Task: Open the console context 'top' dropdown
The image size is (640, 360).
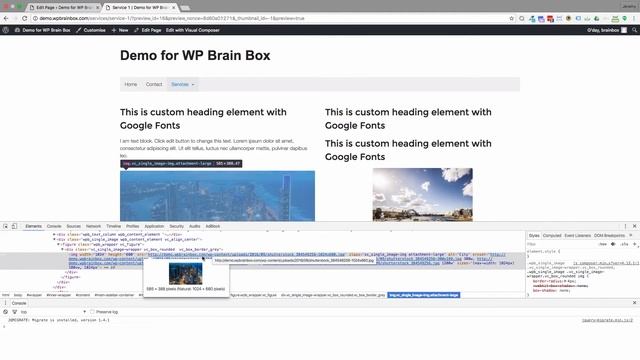Action: (53, 312)
